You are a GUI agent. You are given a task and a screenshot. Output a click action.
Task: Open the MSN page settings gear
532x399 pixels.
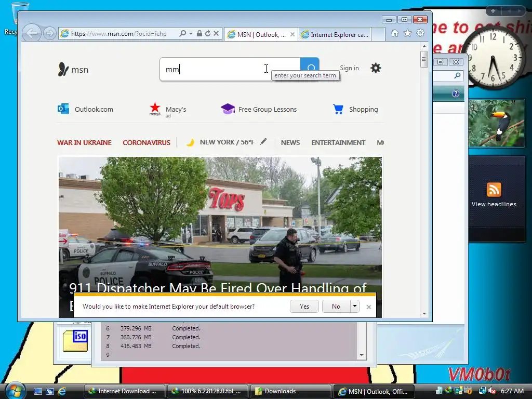coord(376,68)
